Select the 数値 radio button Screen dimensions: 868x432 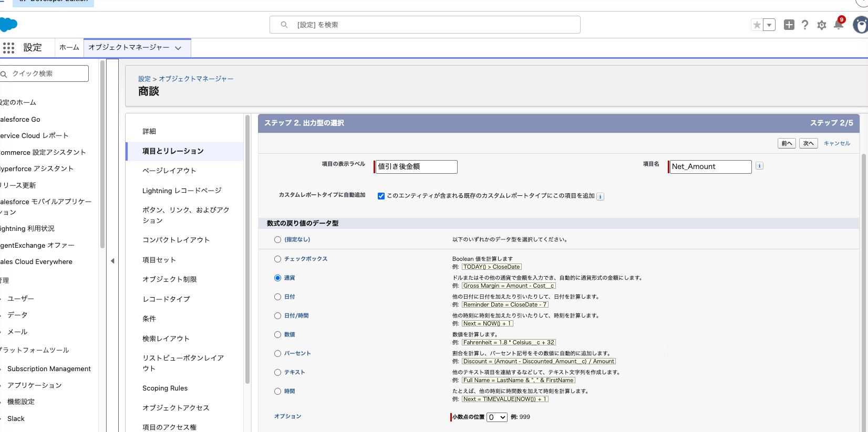277,334
